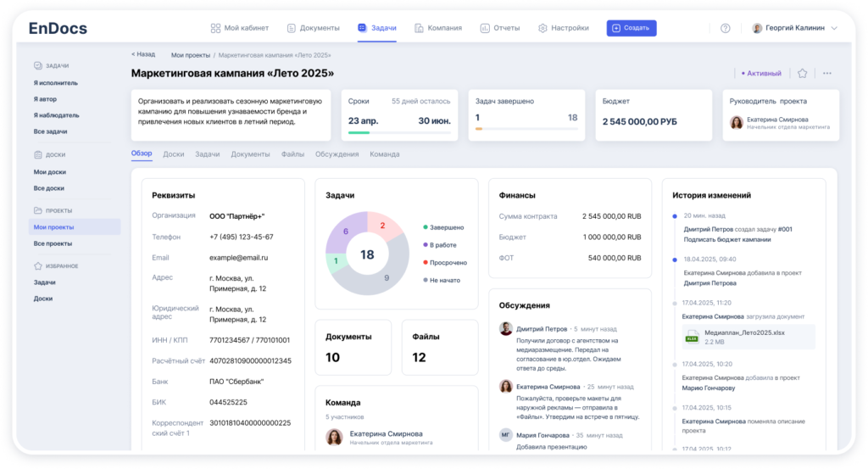Click the help question mark icon
This screenshot has width=868, height=469.
coord(725,28)
